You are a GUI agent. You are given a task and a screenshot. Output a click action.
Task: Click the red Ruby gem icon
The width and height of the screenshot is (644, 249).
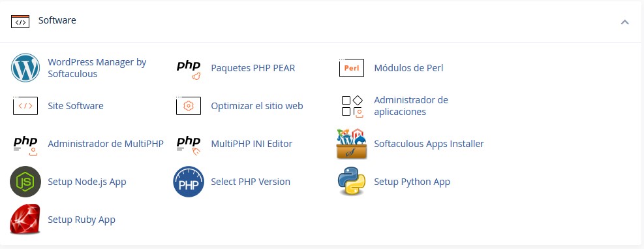(25, 220)
